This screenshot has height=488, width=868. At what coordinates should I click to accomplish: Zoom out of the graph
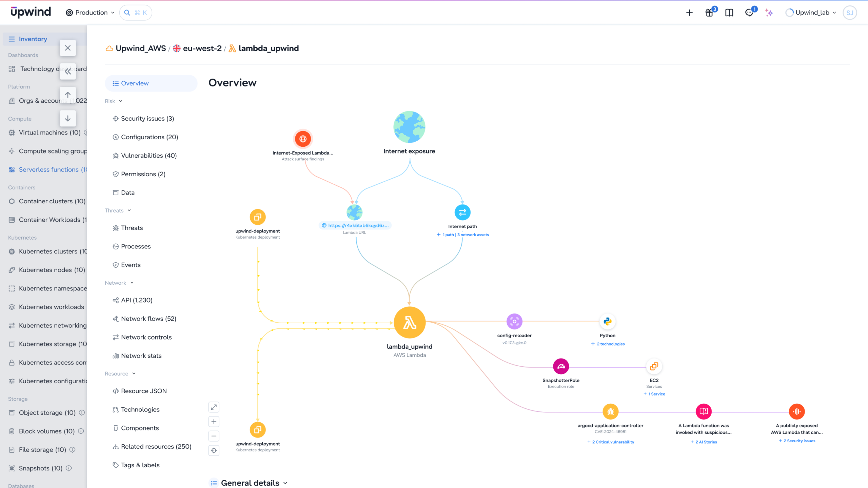click(x=214, y=436)
